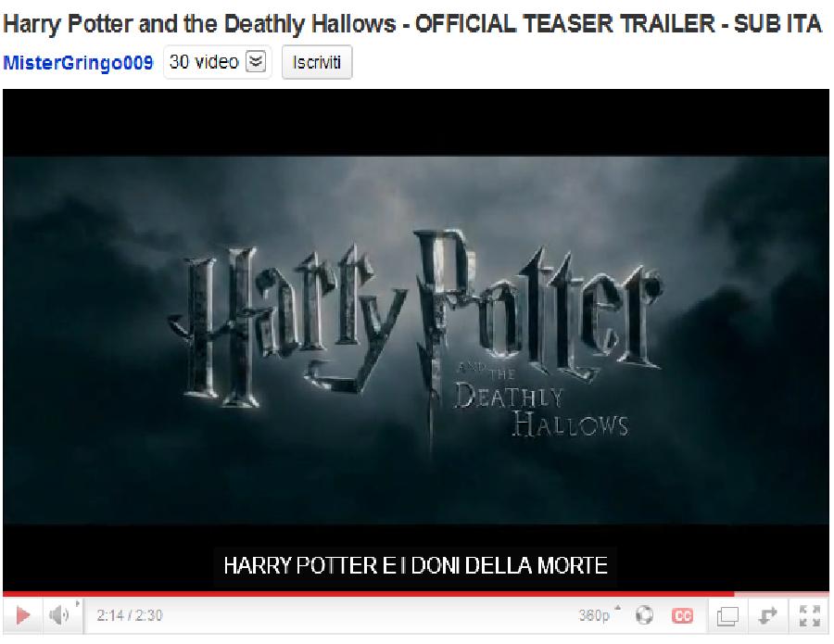Enter fullscreen mode with the expand icon
The height and width of the screenshot is (644, 834).
pyautogui.click(x=809, y=616)
